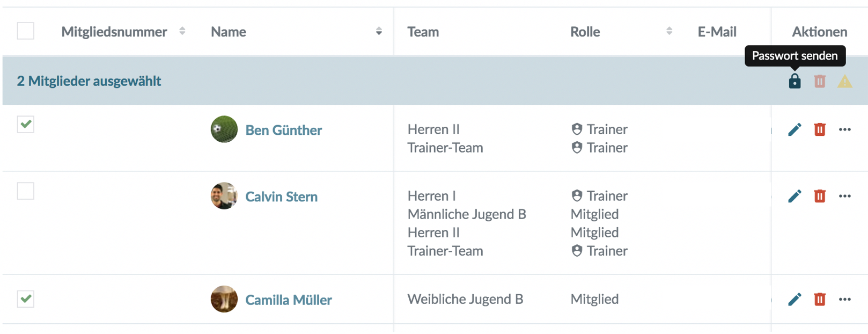Open more actions for Calvin Stern
Image resolution: width=868 pixels, height=334 pixels.
click(845, 196)
